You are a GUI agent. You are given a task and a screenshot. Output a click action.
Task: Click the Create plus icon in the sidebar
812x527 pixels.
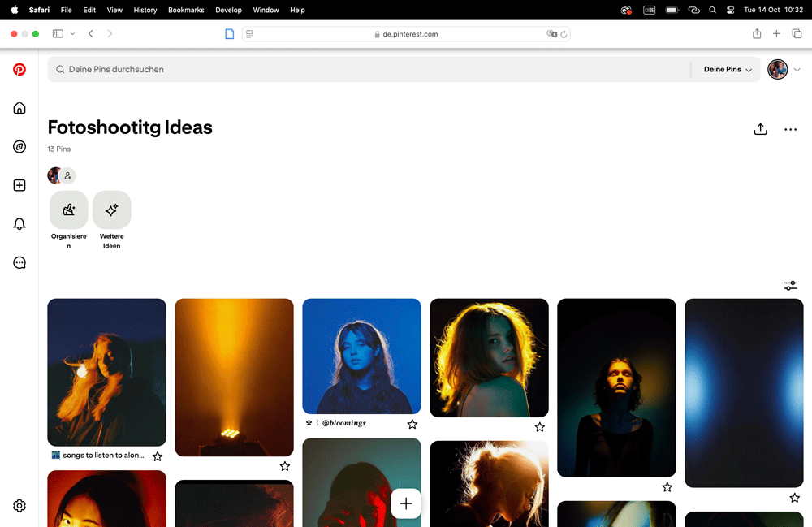point(19,185)
